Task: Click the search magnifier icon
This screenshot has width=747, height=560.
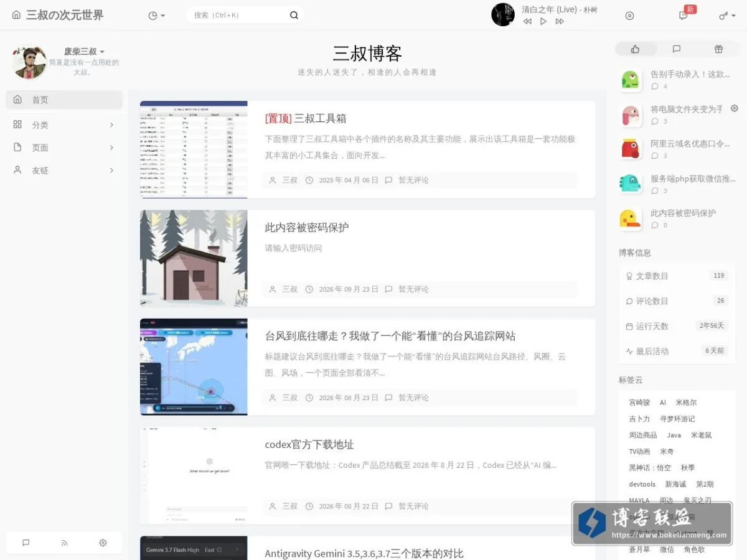Action: 294,15
